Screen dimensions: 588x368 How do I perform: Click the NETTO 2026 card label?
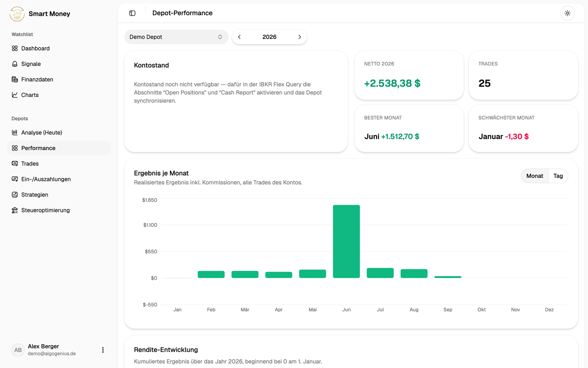379,64
